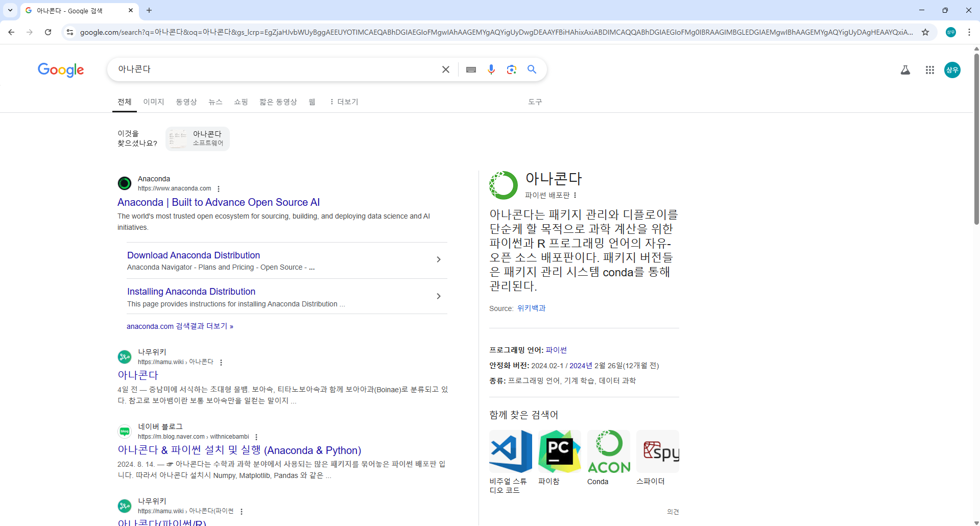
Task: Expand Download Anaconda Distribution chevron
Action: click(439, 259)
